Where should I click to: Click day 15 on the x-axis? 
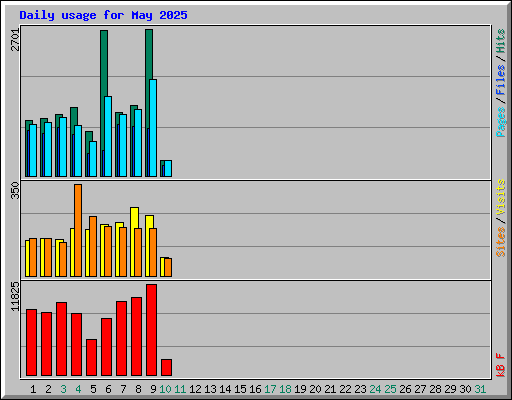pos(240,389)
